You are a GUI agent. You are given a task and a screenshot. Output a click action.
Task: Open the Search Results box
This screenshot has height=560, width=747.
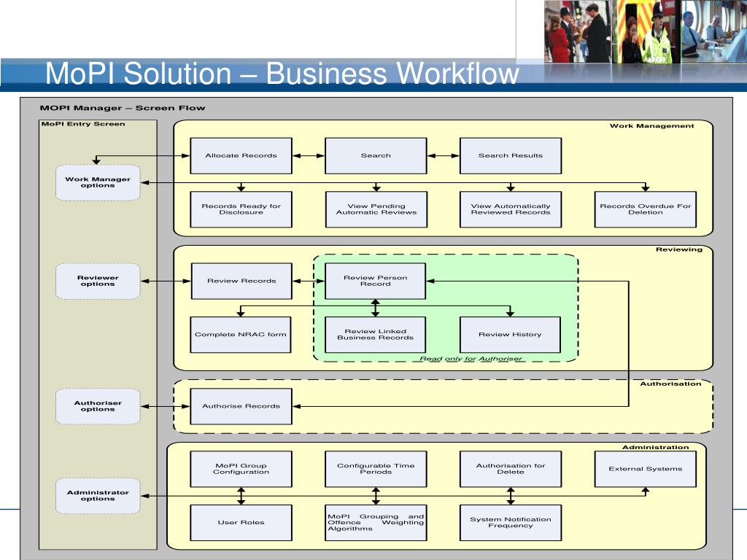(x=510, y=156)
